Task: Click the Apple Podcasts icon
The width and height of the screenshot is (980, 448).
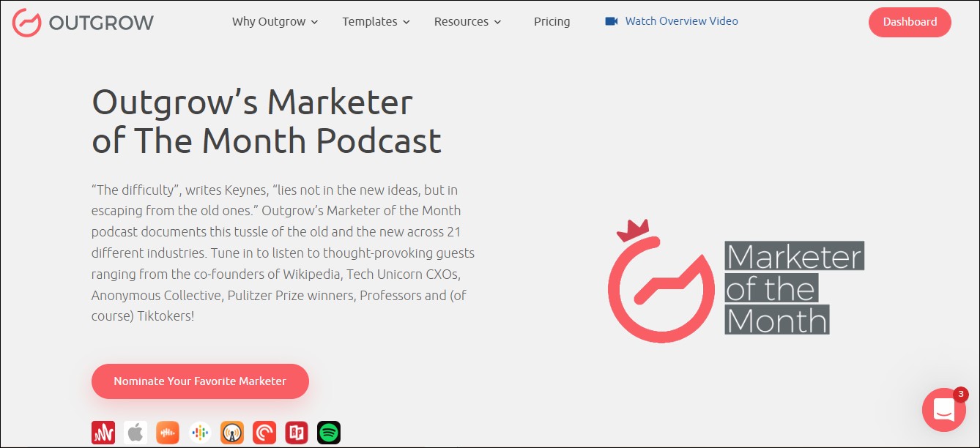Action: pos(136,433)
